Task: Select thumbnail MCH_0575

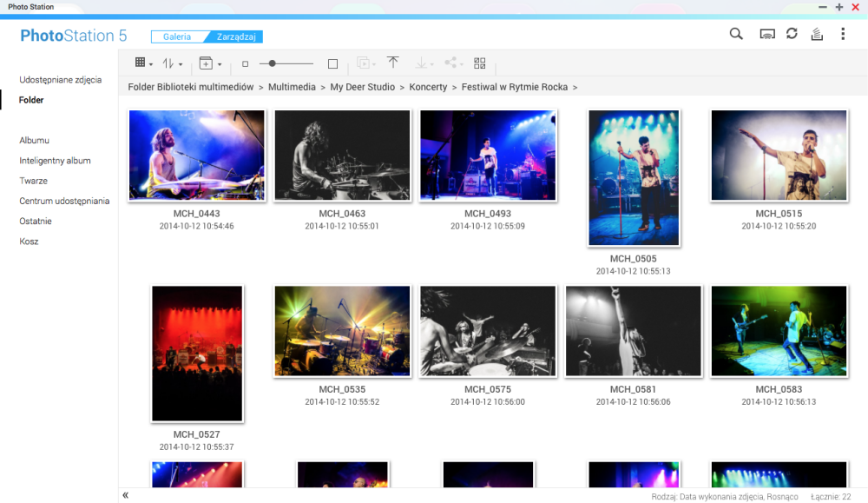Action: (x=488, y=331)
